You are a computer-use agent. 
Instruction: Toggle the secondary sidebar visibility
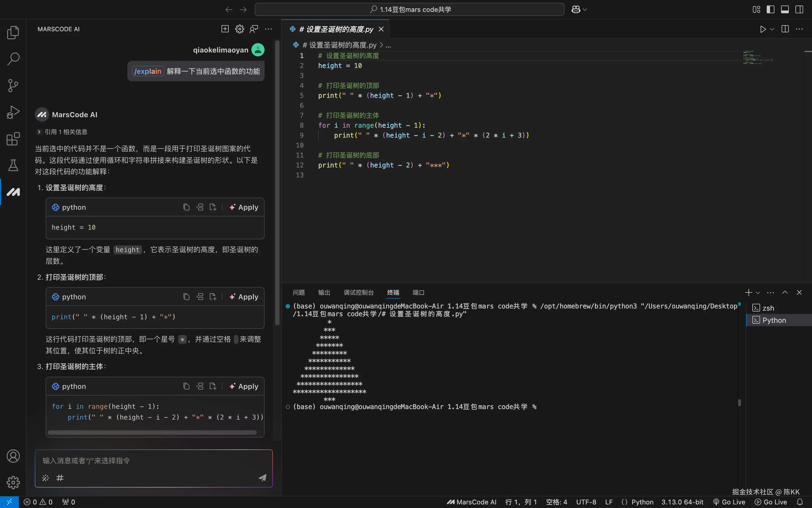click(x=799, y=9)
